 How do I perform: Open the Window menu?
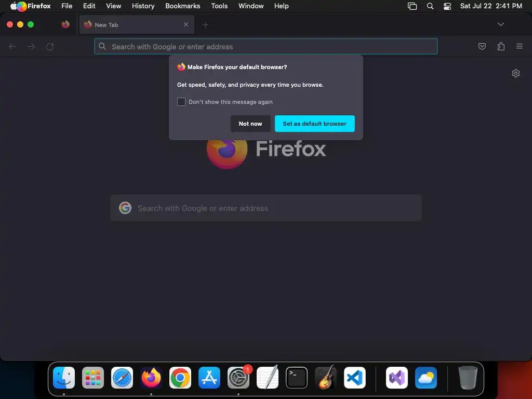tap(251, 6)
